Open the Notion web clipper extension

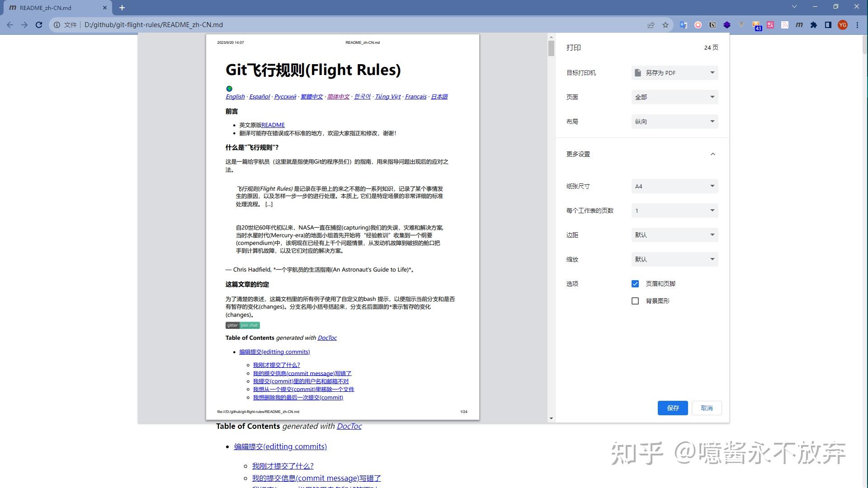click(x=712, y=25)
